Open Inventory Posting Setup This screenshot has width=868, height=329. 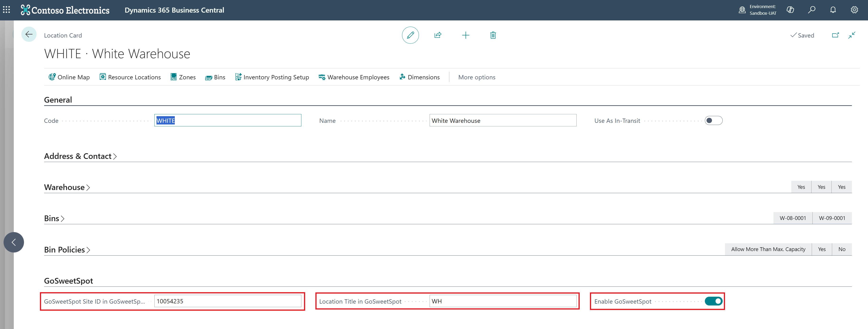[x=272, y=77]
